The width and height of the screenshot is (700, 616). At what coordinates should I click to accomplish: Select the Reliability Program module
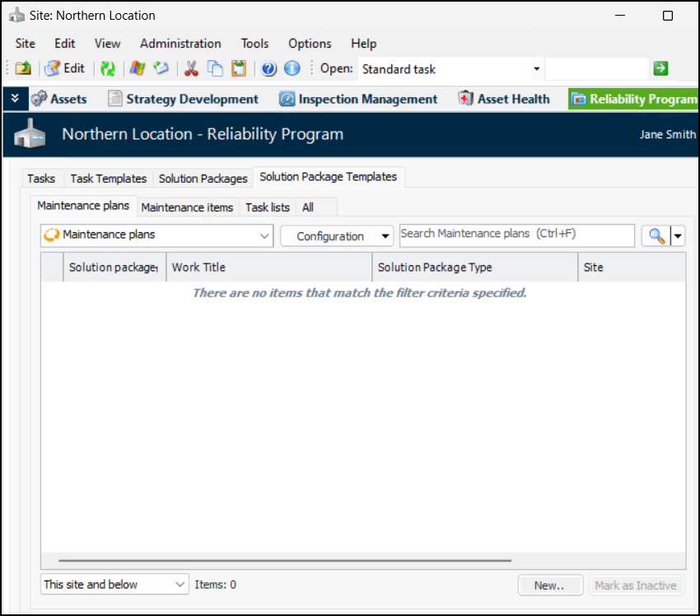(x=633, y=99)
